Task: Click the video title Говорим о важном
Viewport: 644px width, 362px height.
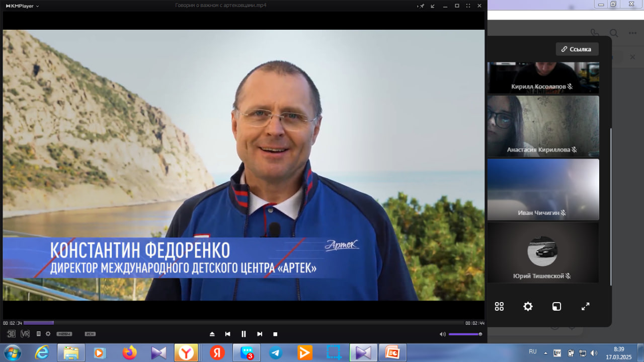Action: (221, 6)
